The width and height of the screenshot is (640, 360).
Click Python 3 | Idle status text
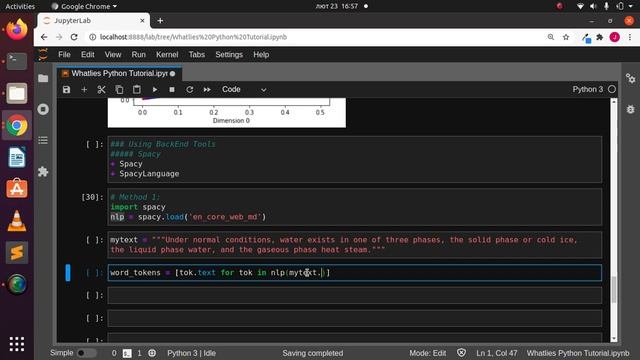pos(191,353)
